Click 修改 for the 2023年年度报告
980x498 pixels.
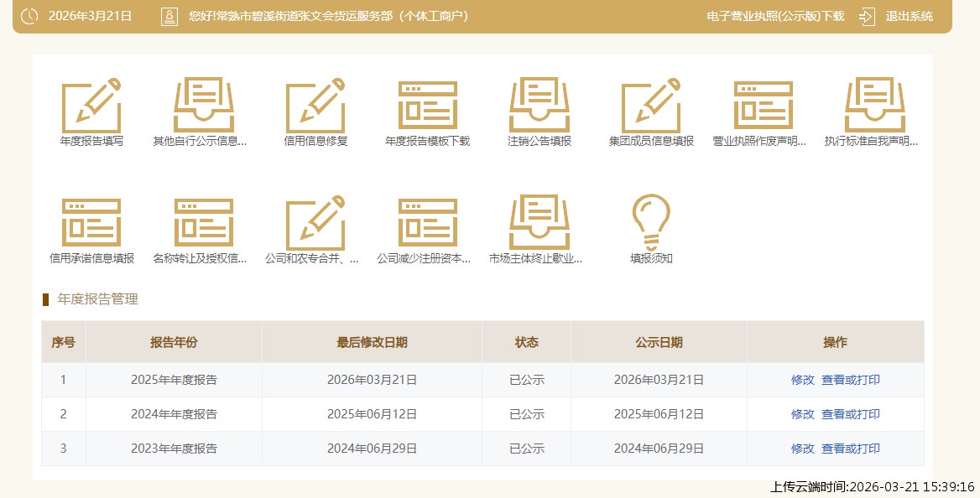click(802, 449)
